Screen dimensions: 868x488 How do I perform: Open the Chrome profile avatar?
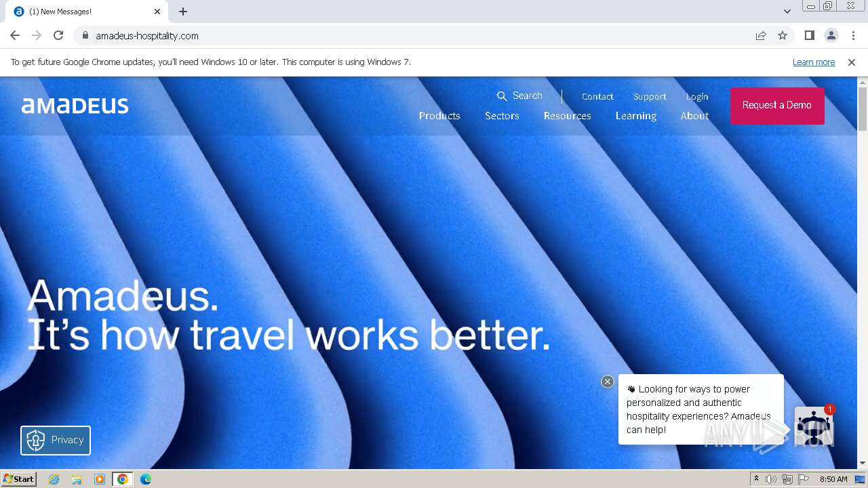831,35
